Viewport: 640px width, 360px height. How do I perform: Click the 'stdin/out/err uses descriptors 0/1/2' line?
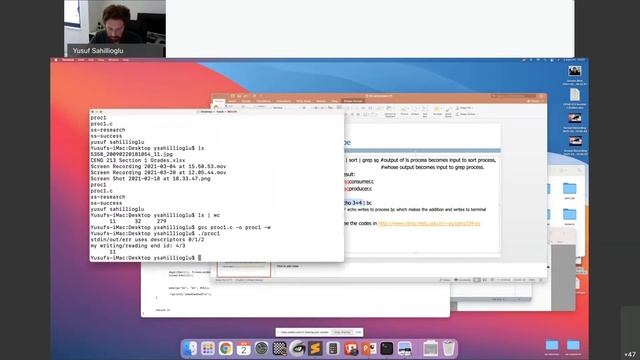coord(147,240)
